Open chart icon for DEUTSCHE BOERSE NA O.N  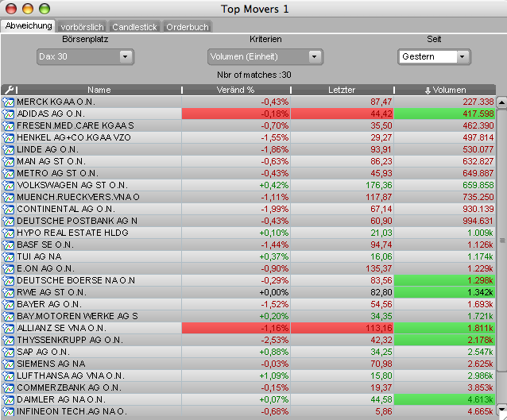(9, 281)
